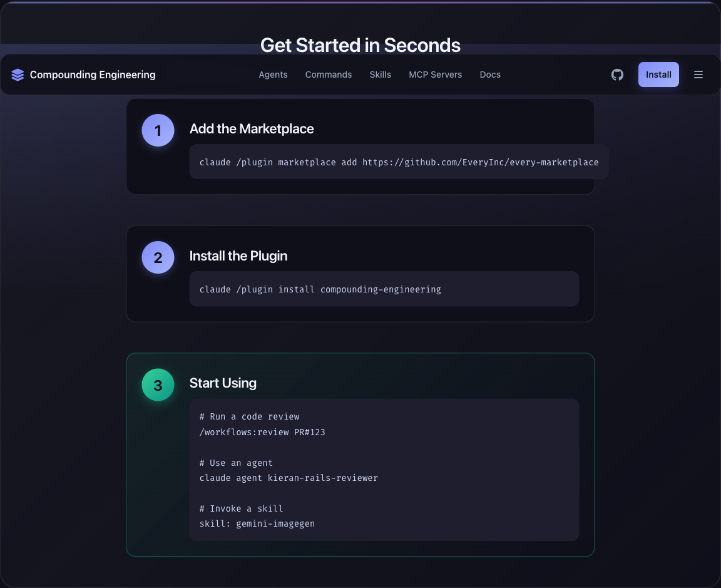
Task: Click the marketplace add command code block
Action: (399, 162)
